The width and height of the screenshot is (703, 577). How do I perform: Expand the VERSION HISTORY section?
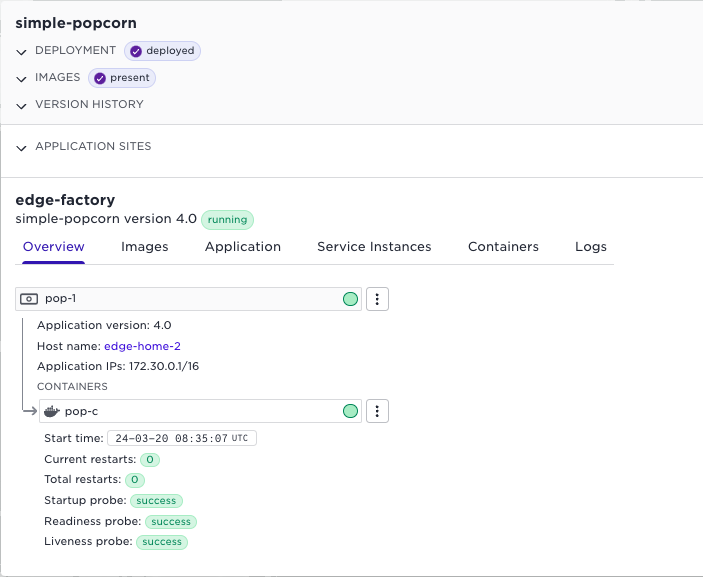point(22,105)
